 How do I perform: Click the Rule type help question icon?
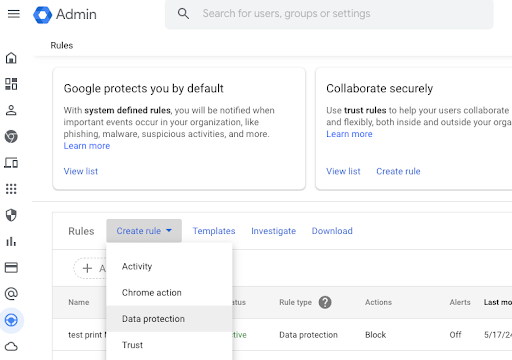(x=325, y=302)
